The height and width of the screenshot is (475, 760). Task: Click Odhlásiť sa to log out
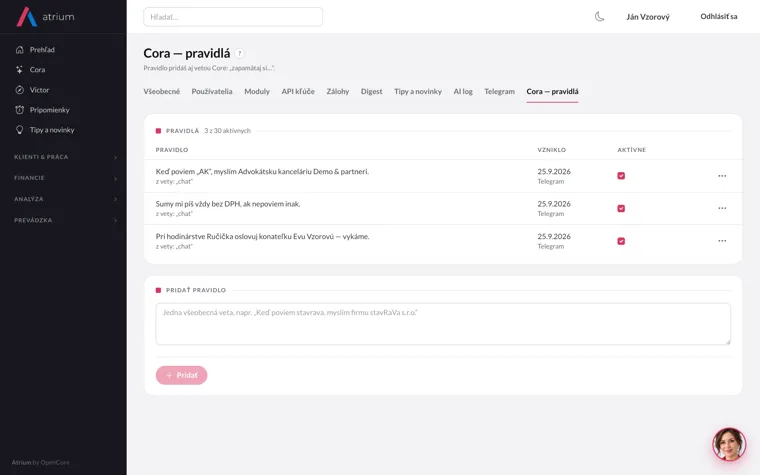click(x=718, y=16)
